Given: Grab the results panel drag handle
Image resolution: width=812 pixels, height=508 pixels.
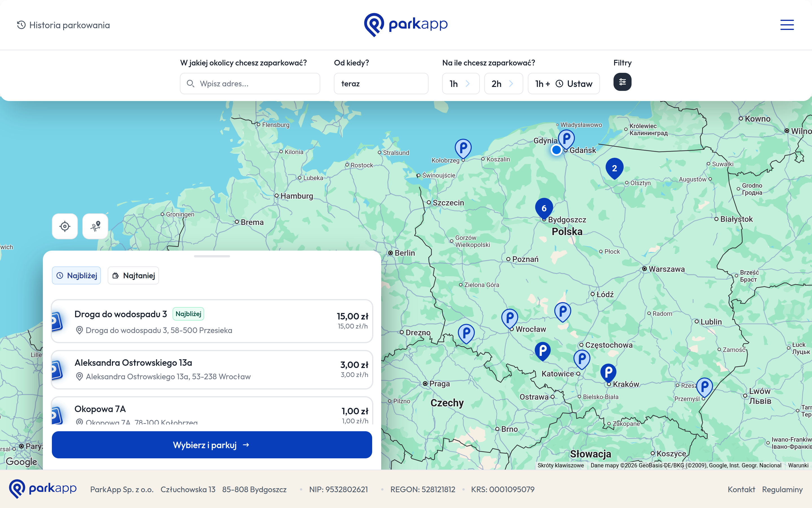Looking at the screenshot, I should pos(212,256).
